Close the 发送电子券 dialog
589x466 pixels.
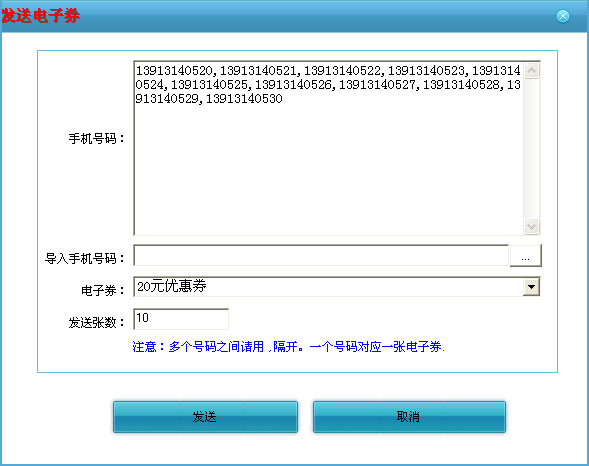pos(562,16)
